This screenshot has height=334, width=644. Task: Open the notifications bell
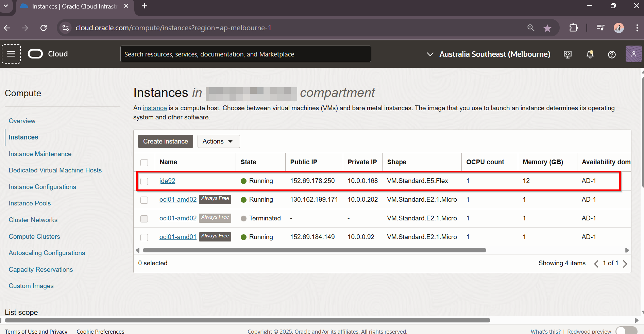point(590,54)
